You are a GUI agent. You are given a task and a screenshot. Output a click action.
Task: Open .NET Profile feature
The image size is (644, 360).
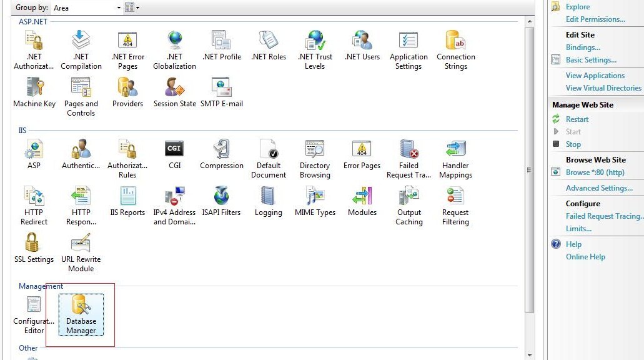(x=222, y=46)
